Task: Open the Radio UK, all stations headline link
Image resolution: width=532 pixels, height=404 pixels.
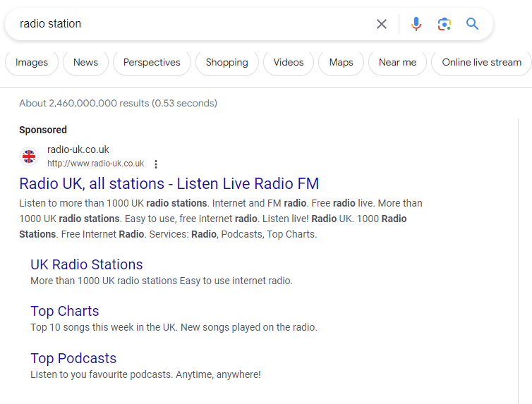Action: coord(169,184)
